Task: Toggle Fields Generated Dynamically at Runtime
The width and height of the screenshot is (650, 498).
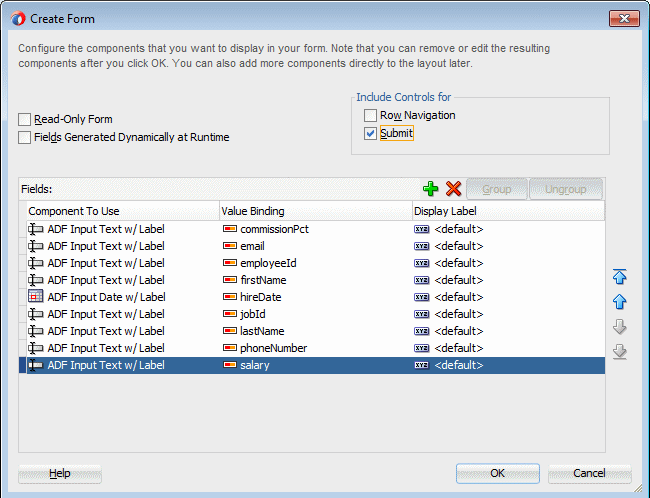Action: coord(24,137)
